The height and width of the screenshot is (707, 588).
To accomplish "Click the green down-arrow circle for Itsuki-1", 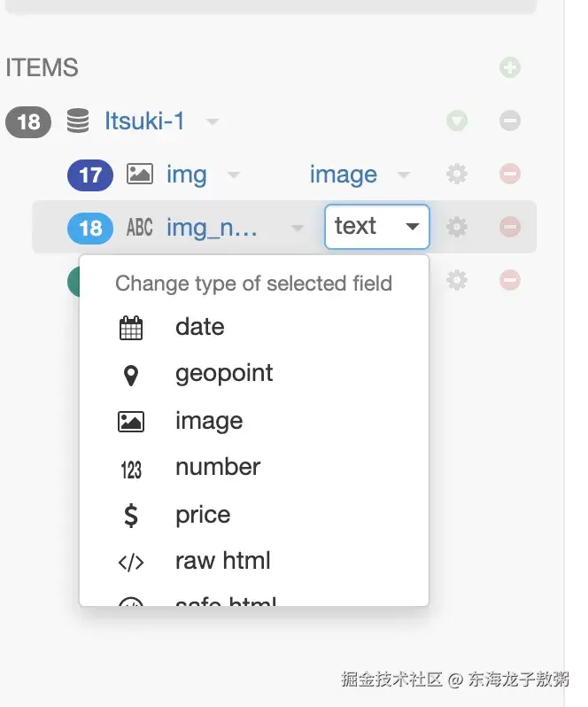I will (457, 120).
